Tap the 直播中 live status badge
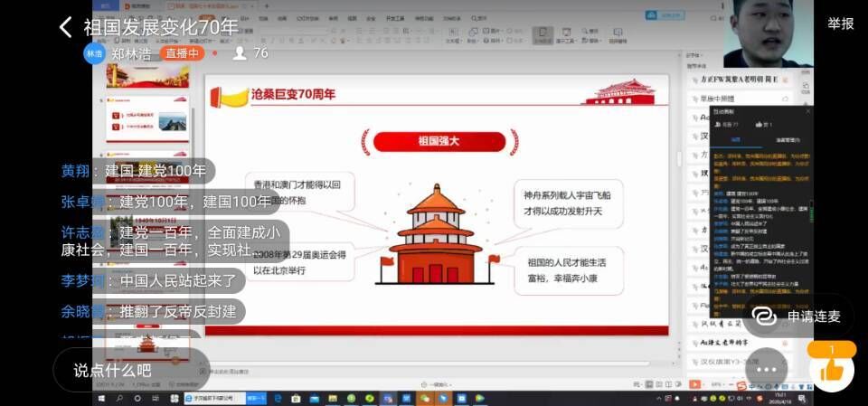The height and width of the screenshot is (406, 868). [183, 53]
